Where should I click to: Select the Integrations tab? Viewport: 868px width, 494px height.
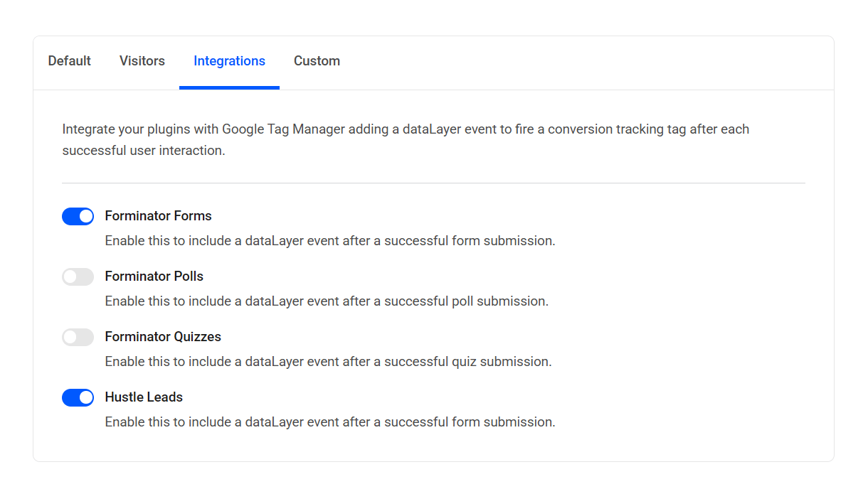tap(229, 61)
